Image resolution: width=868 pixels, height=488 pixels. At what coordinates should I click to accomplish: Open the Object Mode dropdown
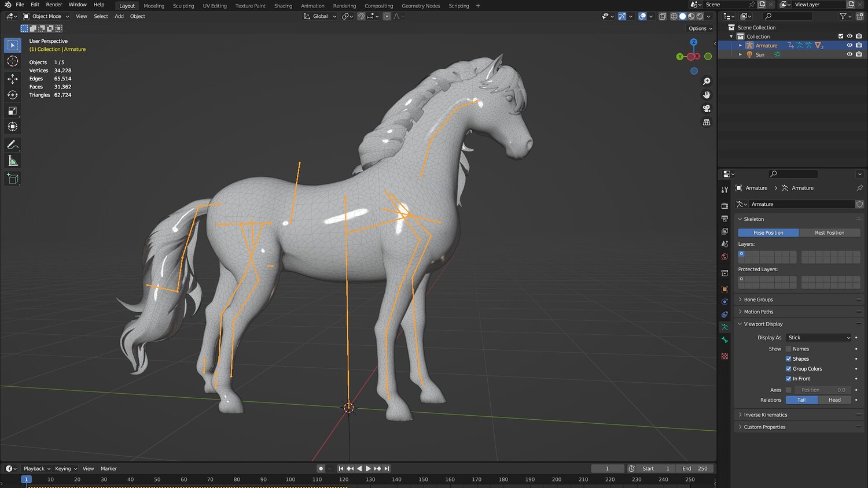coord(46,16)
